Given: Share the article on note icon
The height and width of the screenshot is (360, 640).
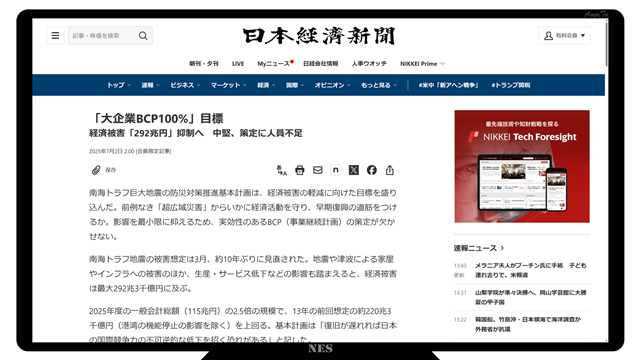Looking at the screenshot, I should pos(336,170).
